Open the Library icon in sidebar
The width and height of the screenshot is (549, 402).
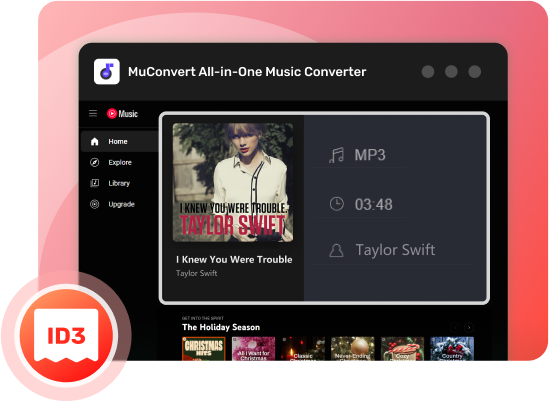point(95,183)
